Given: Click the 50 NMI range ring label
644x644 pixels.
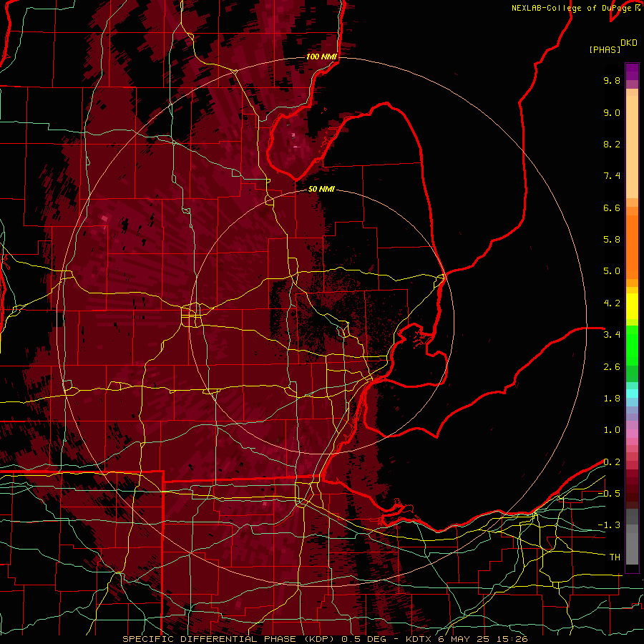Looking at the screenshot, I should coord(321,189).
